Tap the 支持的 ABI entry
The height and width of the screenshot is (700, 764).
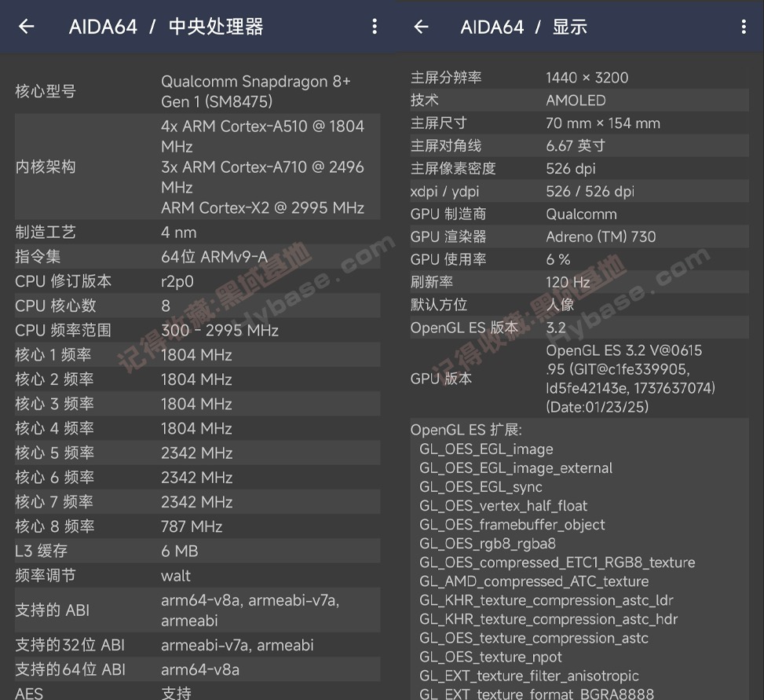tap(188, 610)
